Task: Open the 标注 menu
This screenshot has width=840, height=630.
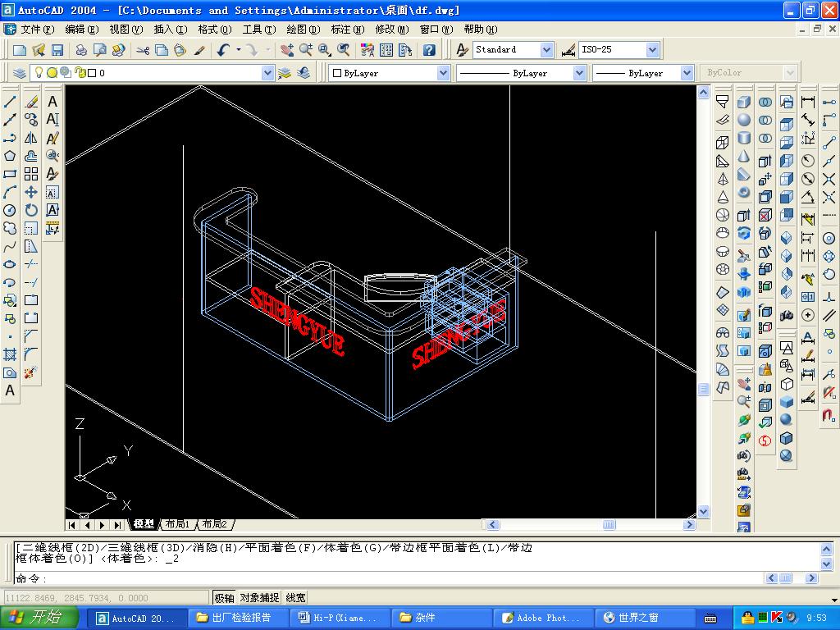Action: 347,30
